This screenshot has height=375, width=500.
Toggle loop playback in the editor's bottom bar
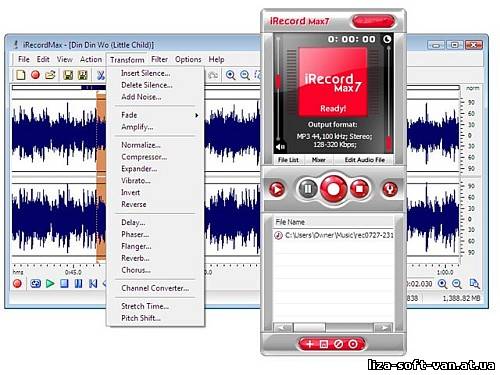point(35,284)
